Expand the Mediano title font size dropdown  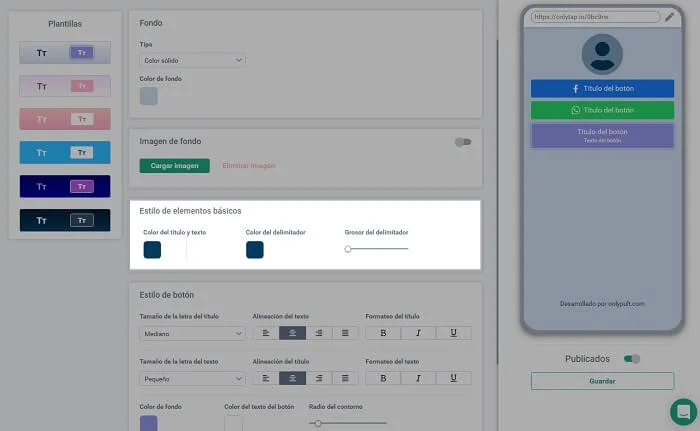[192, 333]
